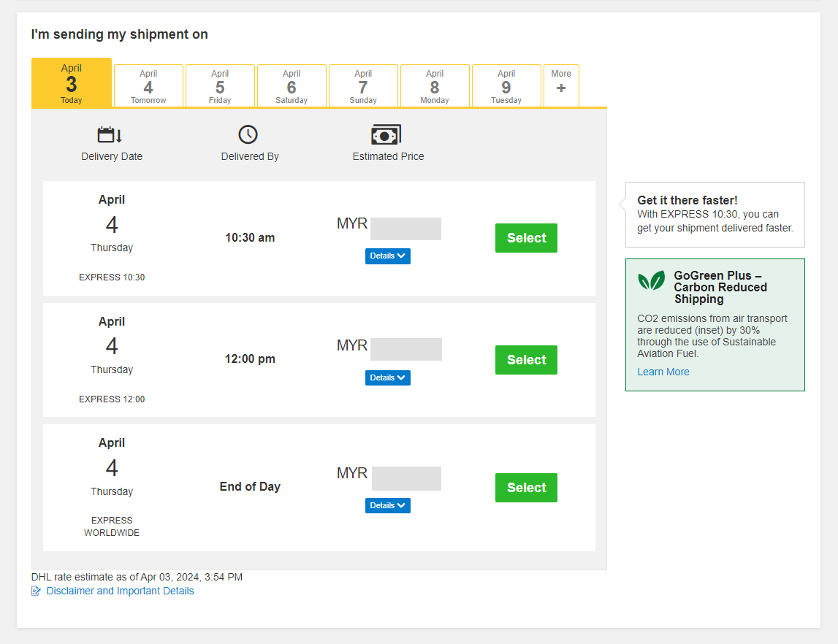Select the April 9 Tuesday tab

tap(506, 86)
